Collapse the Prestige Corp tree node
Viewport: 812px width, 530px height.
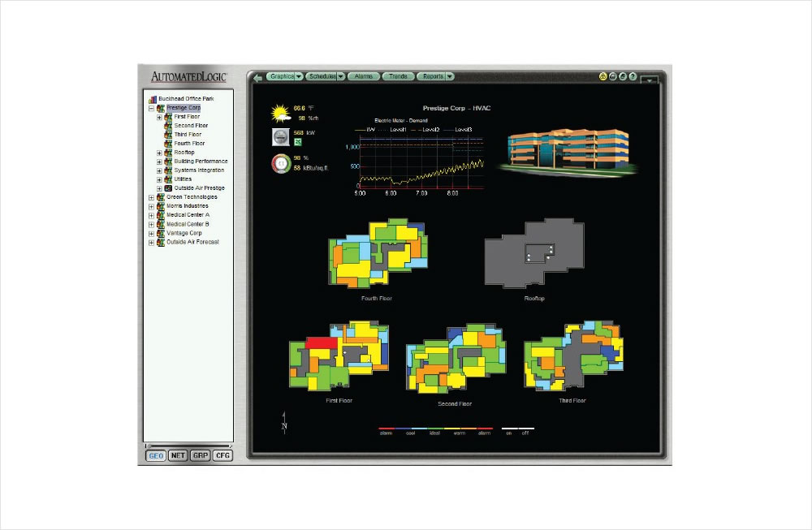[x=151, y=109]
